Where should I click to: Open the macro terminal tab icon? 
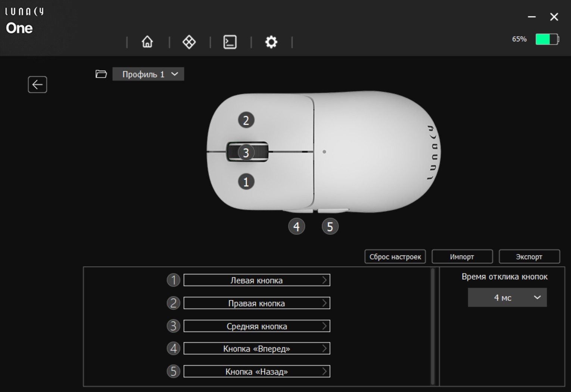coord(230,42)
